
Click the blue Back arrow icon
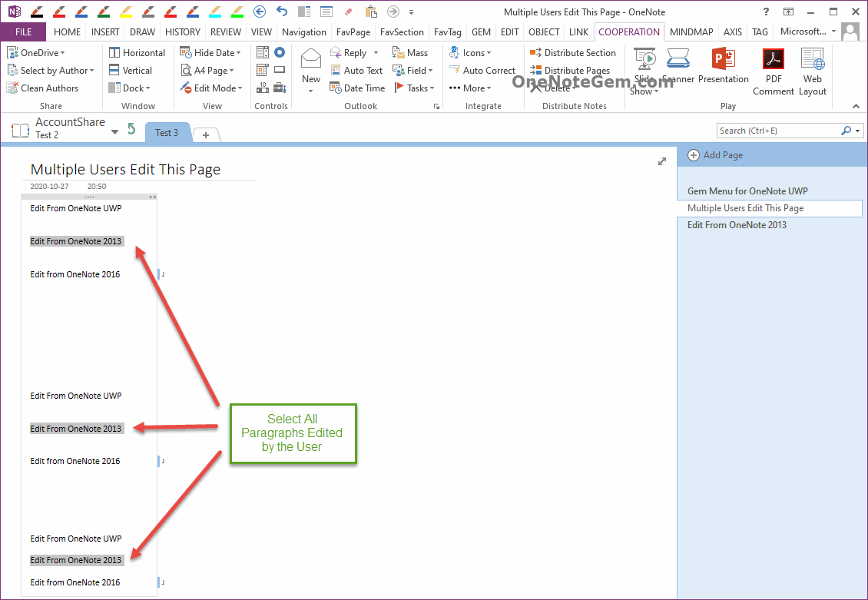[259, 12]
